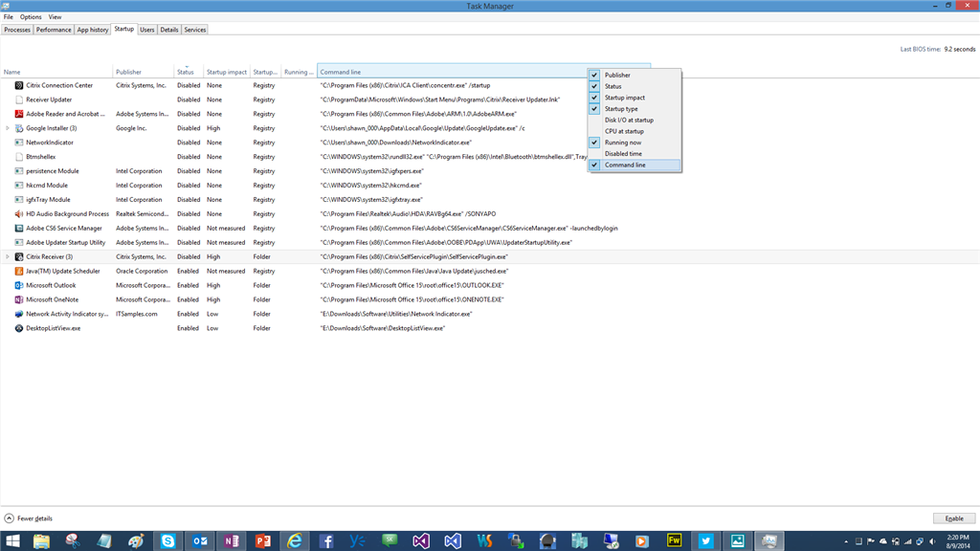Select the Btmshellex startup entry name
This screenshot has width=980, height=551.
tap(40, 157)
